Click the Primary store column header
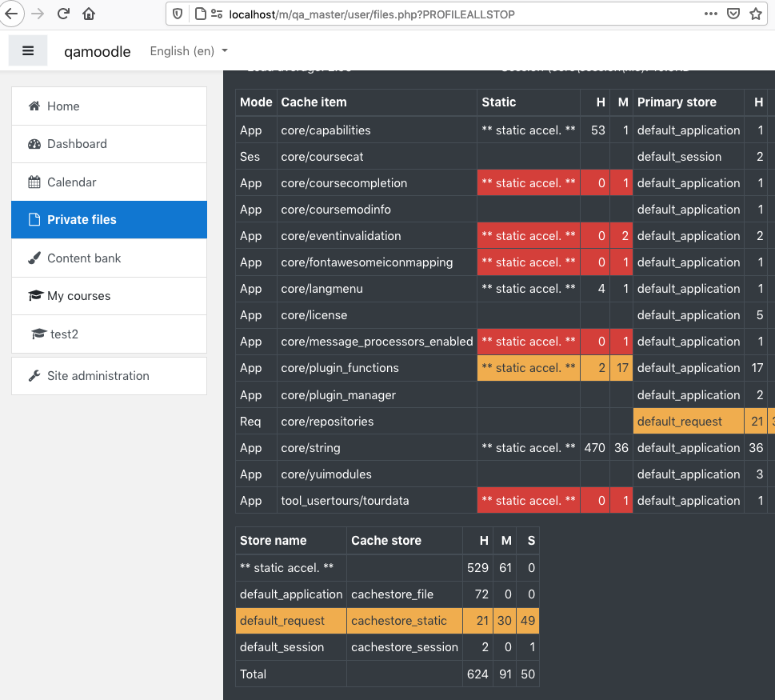 (689, 102)
